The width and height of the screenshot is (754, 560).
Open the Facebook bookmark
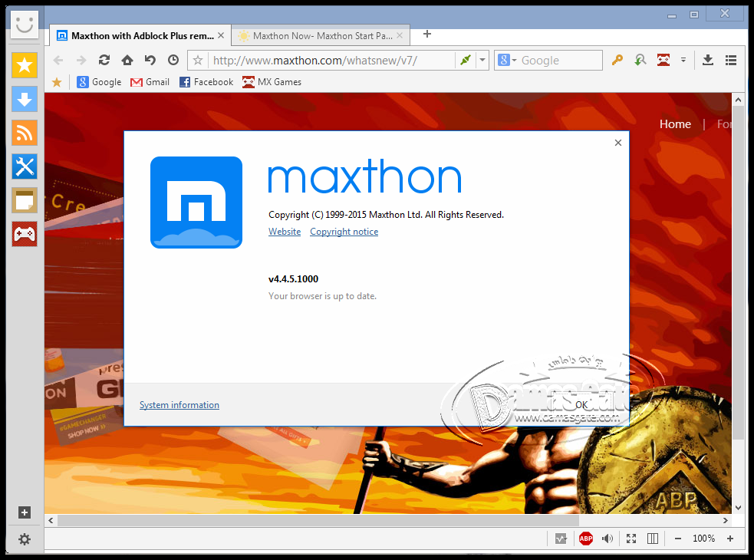pyautogui.click(x=206, y=82)
